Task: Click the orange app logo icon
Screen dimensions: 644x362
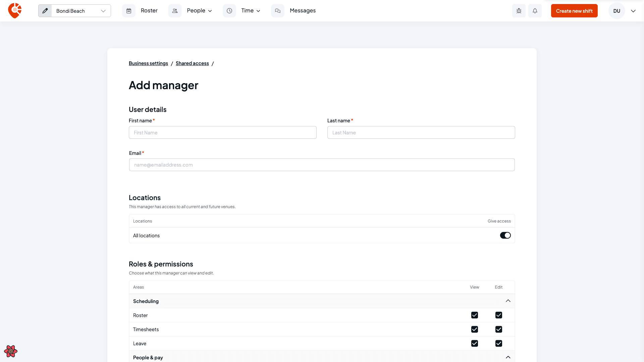Action: point(15,11)
